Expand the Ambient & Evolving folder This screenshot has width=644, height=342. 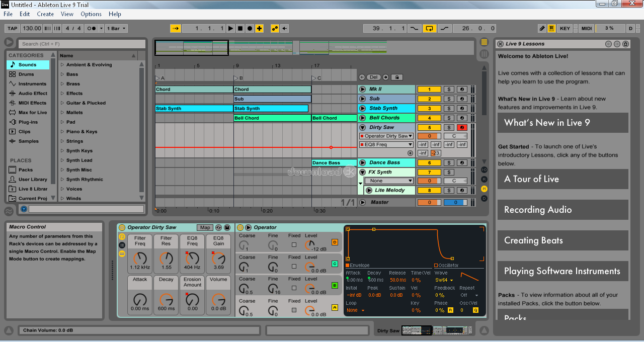point(62,65)
